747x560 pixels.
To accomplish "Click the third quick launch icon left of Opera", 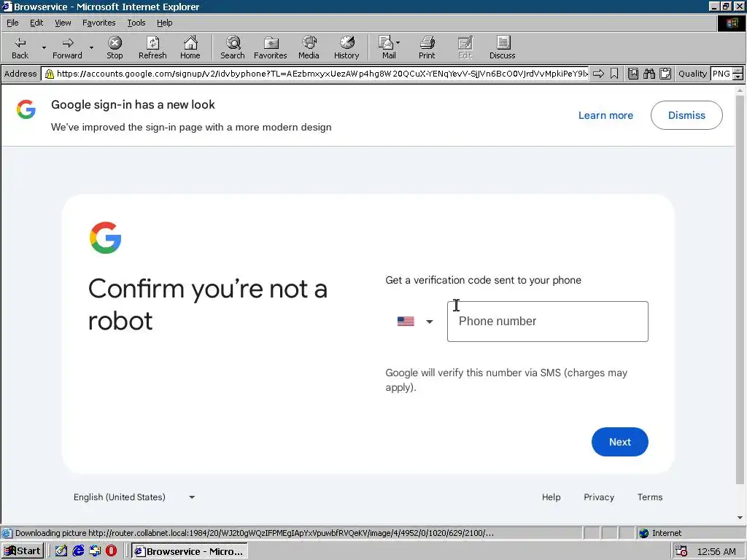I will point(95,551).
